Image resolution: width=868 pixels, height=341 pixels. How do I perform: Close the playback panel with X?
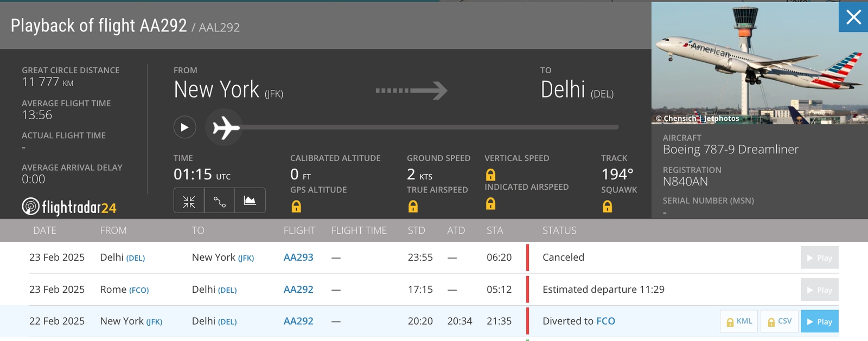(x=853, y=17)
